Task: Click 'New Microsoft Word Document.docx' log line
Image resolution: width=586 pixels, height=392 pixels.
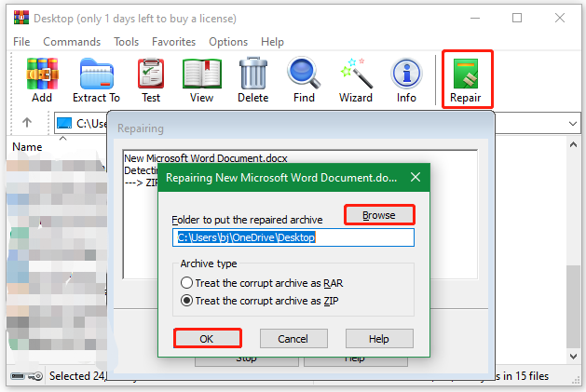Action: tap(206, 158)
